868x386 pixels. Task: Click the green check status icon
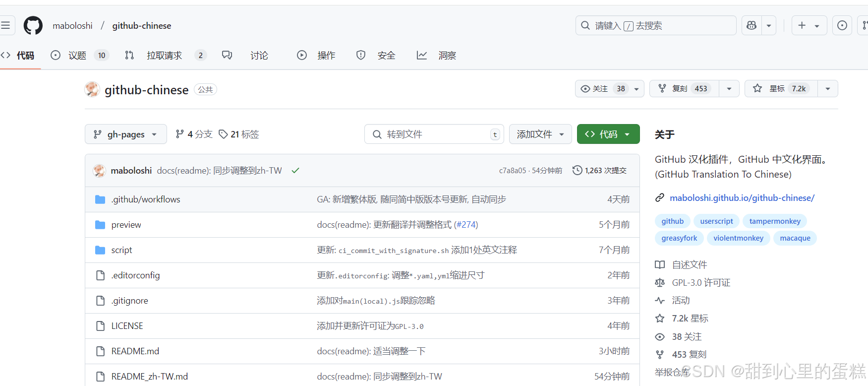[x=295, y=171]
